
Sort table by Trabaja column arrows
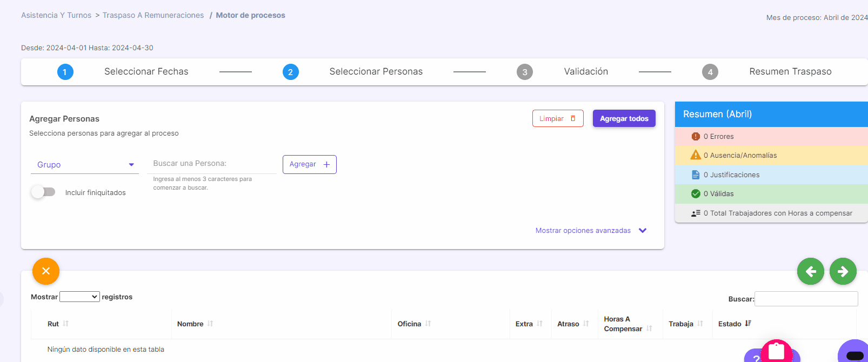click(700, 324)
